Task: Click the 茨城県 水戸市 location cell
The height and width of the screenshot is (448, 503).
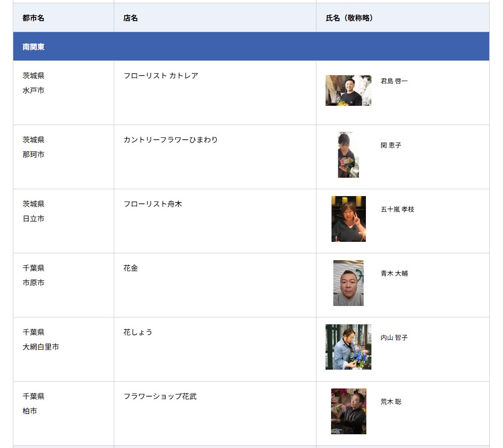Action: [33, 83]
